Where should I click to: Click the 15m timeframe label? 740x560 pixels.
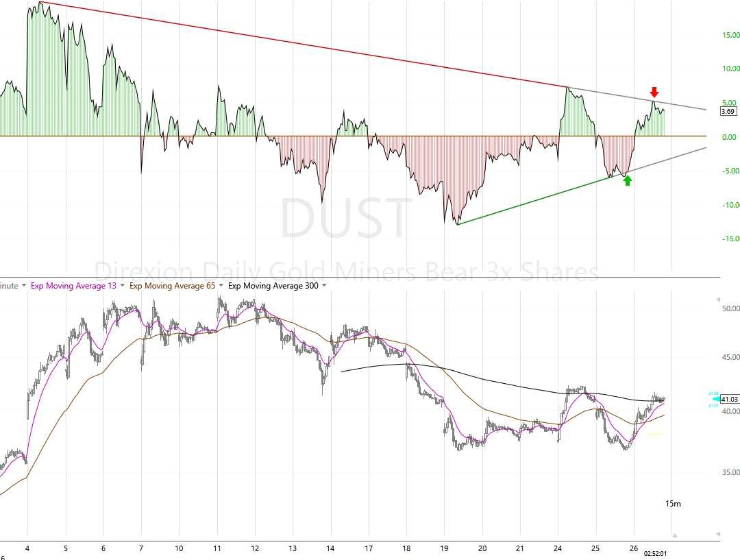point(673,504)
